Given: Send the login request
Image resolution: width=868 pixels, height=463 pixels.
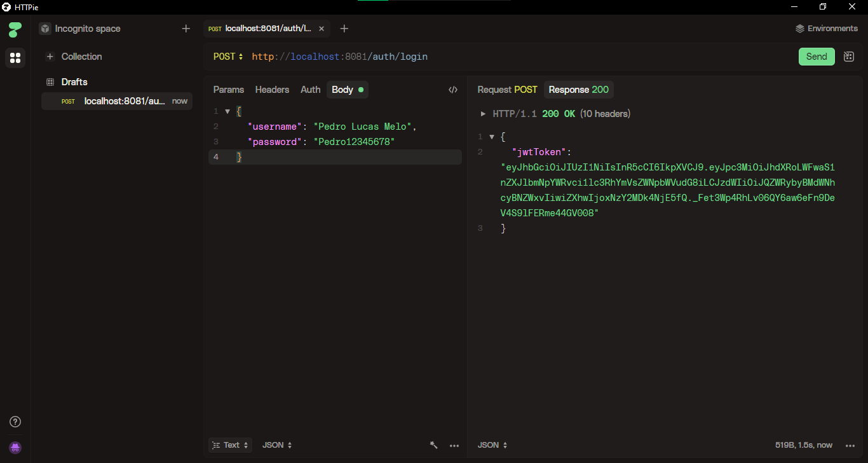Looking at the screenshot, I should (x=816, y=56).
